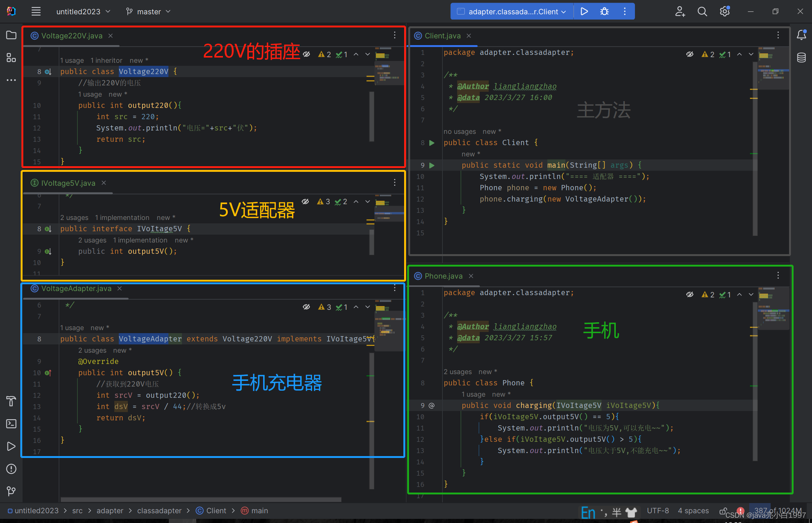Open Code With Me add-user icon
812x523 pixels.
[x=680, y=11]
